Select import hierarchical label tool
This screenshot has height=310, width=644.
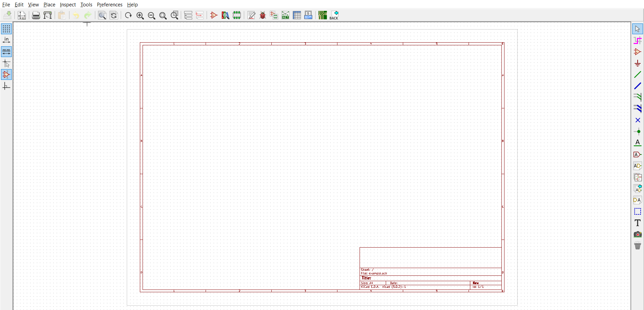tap(638, 189)
